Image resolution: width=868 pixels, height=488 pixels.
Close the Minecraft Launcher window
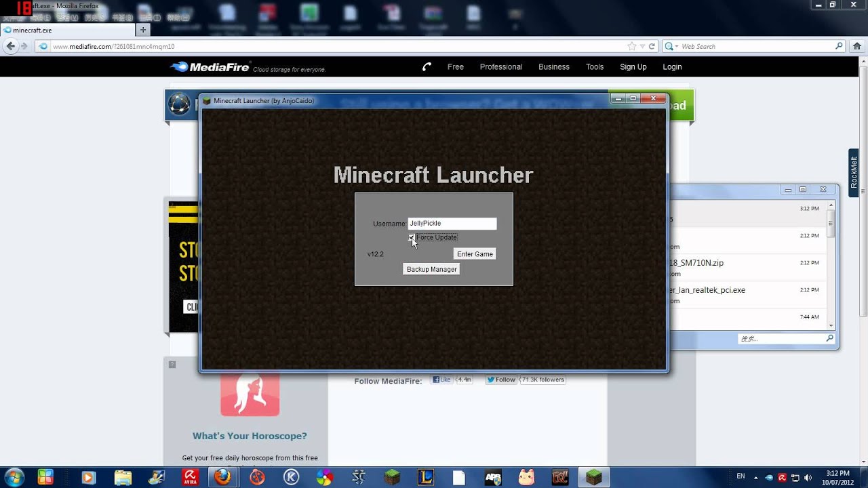653,98
